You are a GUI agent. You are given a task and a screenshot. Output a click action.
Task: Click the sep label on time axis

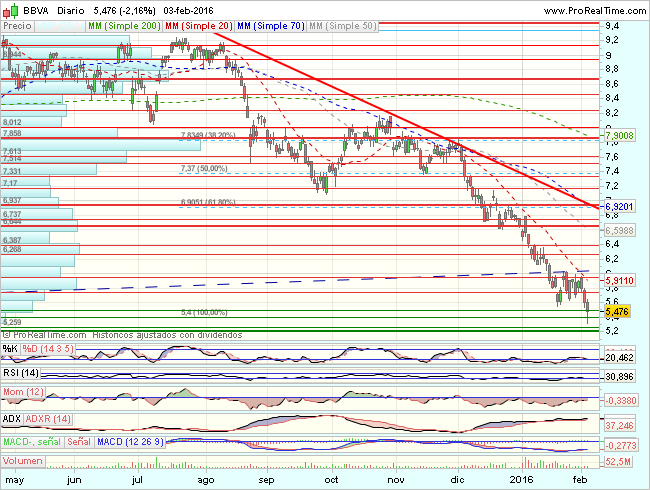pos(266,480)
